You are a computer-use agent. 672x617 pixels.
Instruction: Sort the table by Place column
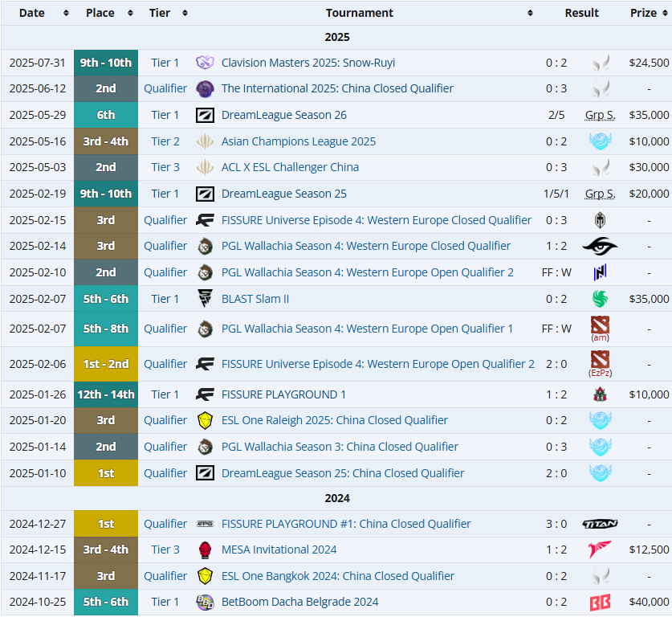(x=105, y=13)
